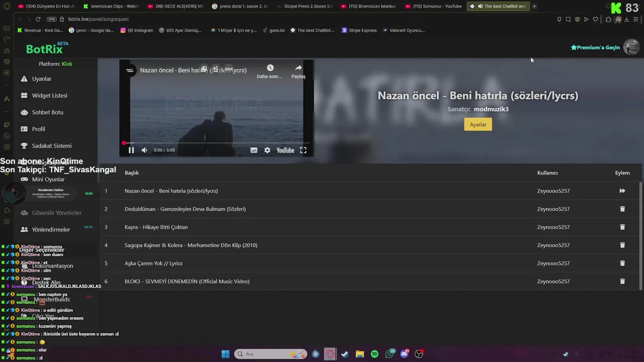Viewport: 644px width, 362px height.
Task: Open a new browser tab with plus
Action: click(x=534, y=6)
